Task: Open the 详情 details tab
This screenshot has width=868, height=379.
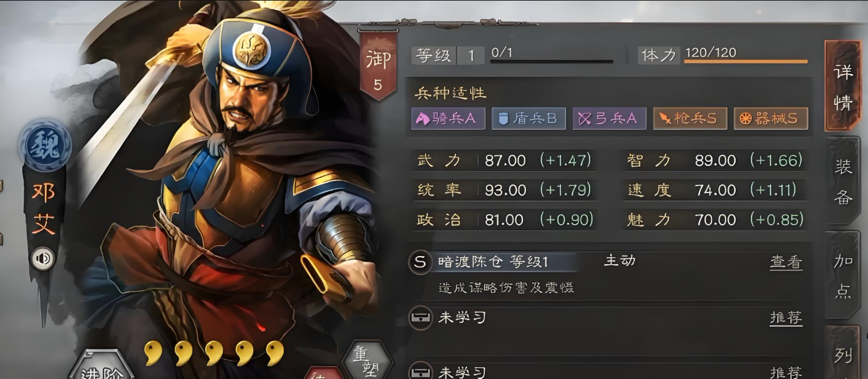Action: (843, 86)
